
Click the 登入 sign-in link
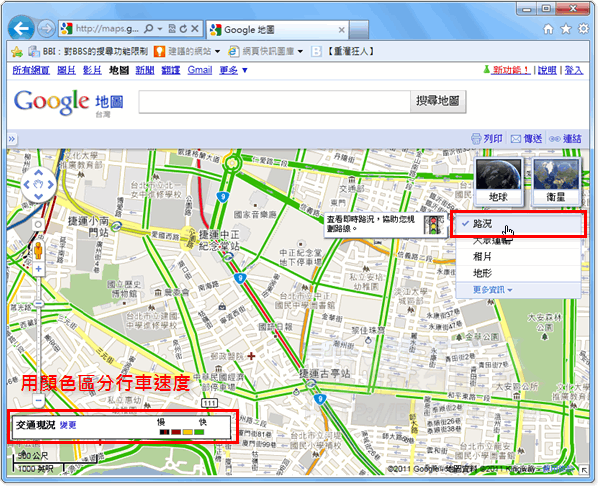pos(574,70)
